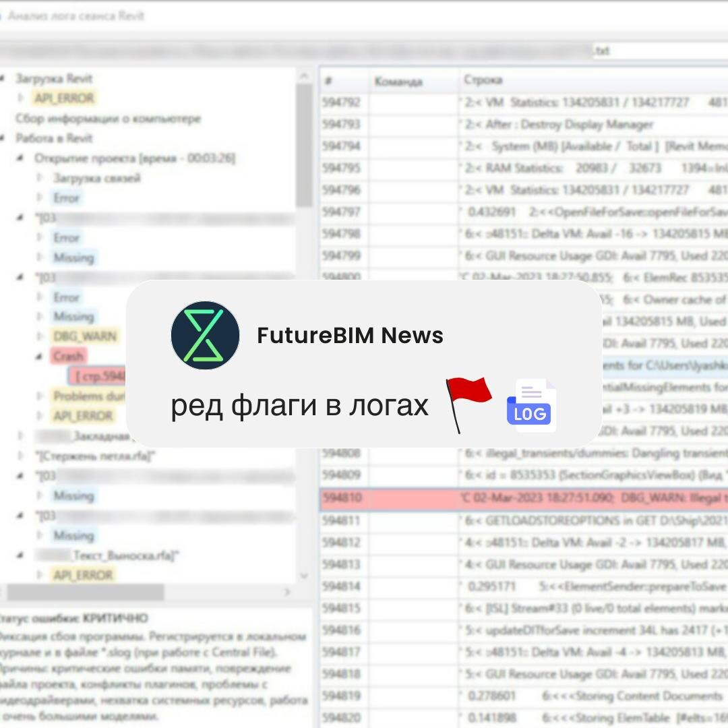Screen dimensions: 728x728
Task: Select the Загрузка связей item
Action: 96,178
